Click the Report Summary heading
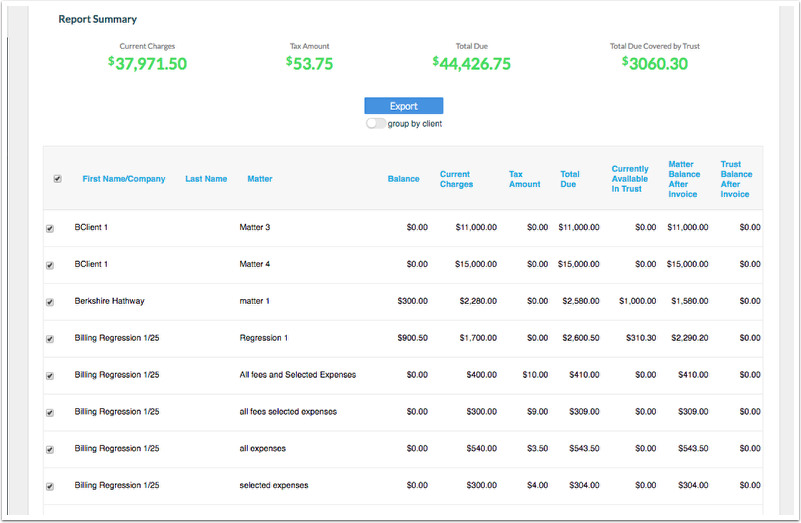 pos(98,19)
